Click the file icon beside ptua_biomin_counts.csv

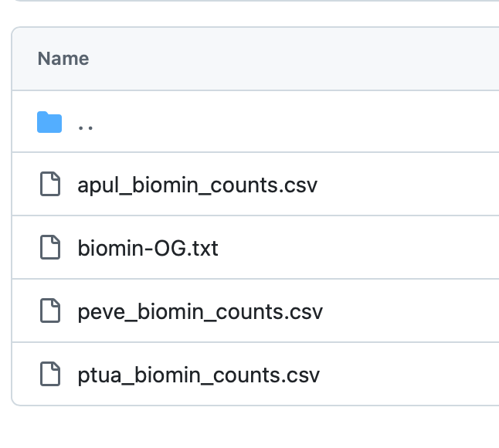coord(50,375)
